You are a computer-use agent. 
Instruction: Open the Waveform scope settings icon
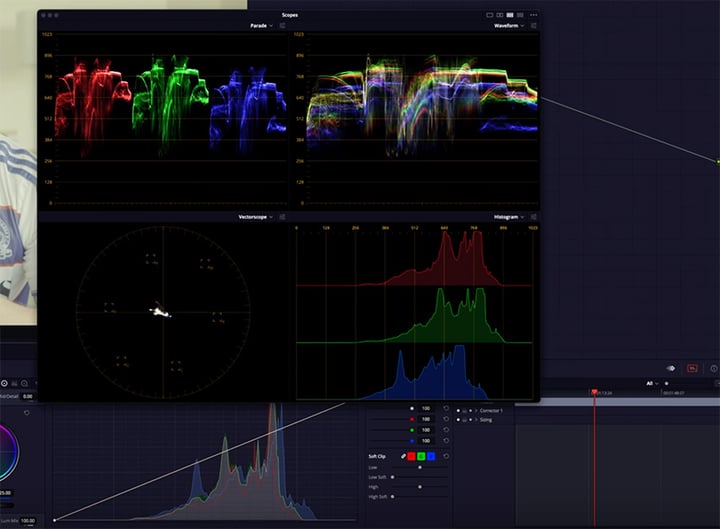tap(533, 25)
